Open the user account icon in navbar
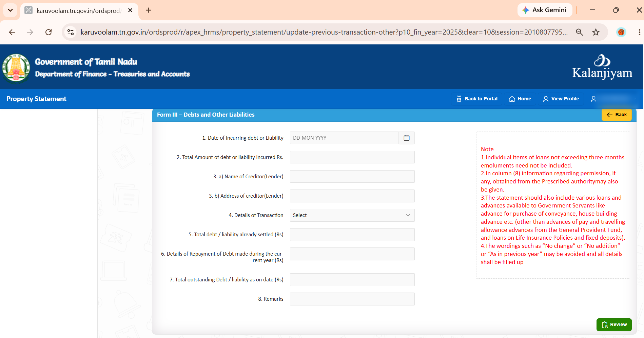The image size is (644, 338). pos(593,99)
